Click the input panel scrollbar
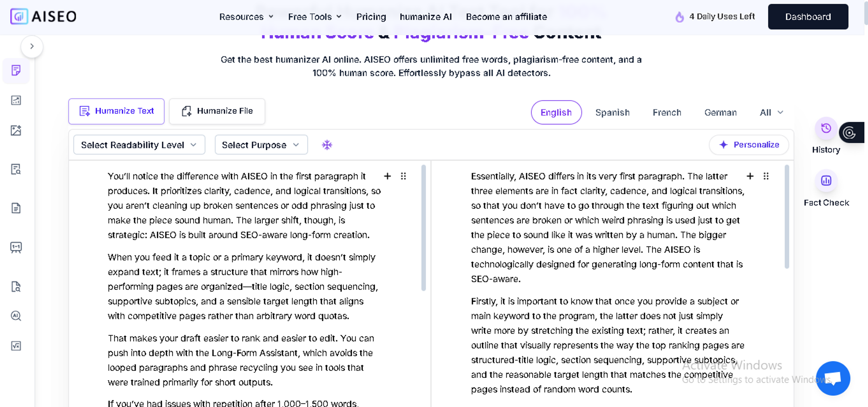This screenshot has height=407, width=868. coord(424,228)
